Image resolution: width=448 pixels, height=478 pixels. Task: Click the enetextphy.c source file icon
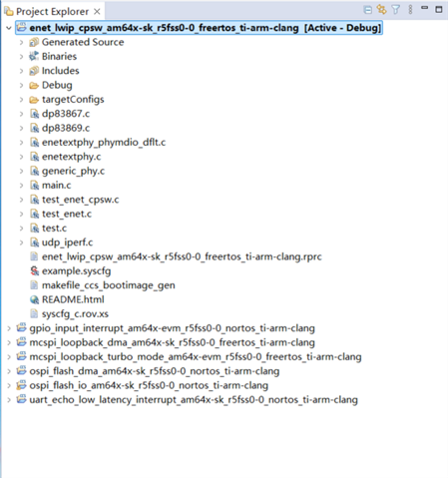[x=35, y=157]
